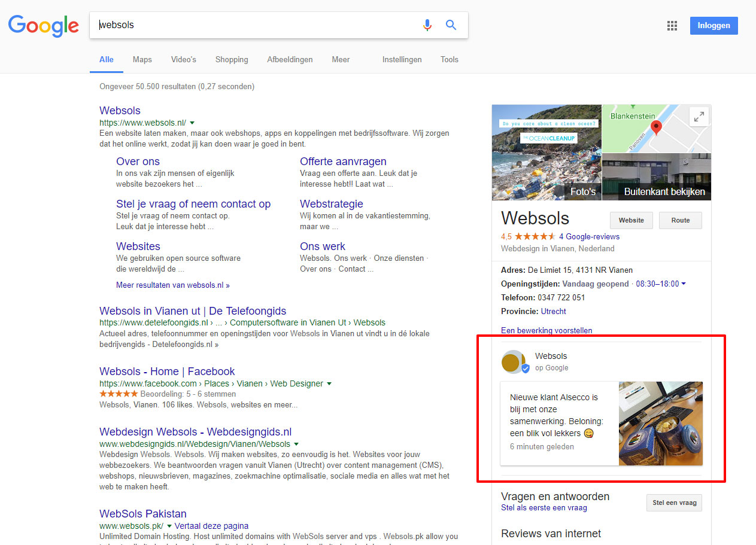
Task: Open the Websites sitelink
Action: [138, 246]
